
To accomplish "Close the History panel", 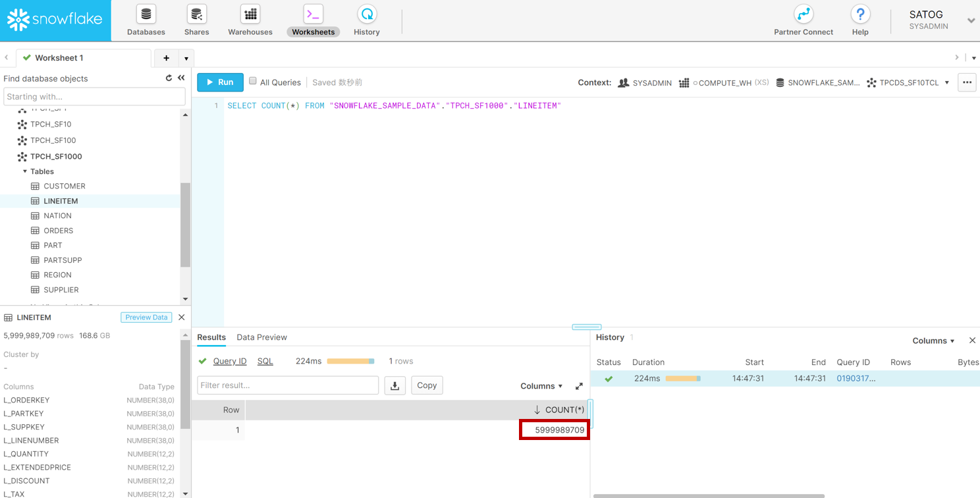I will click(x=972, y=341).
